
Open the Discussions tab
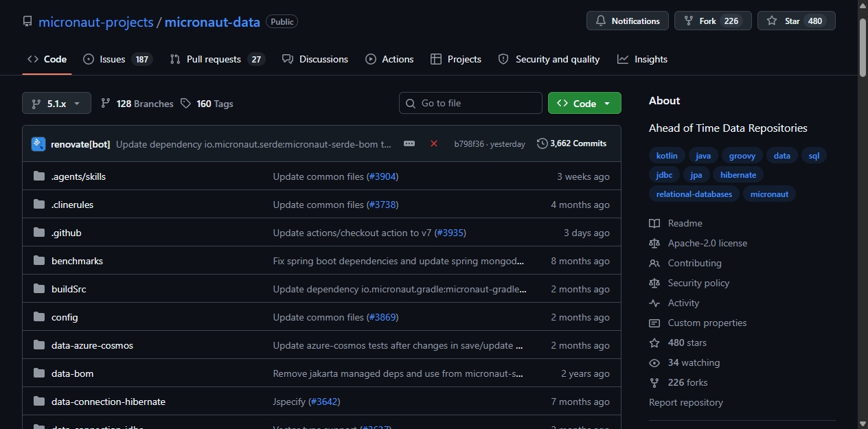pos(315,59)
